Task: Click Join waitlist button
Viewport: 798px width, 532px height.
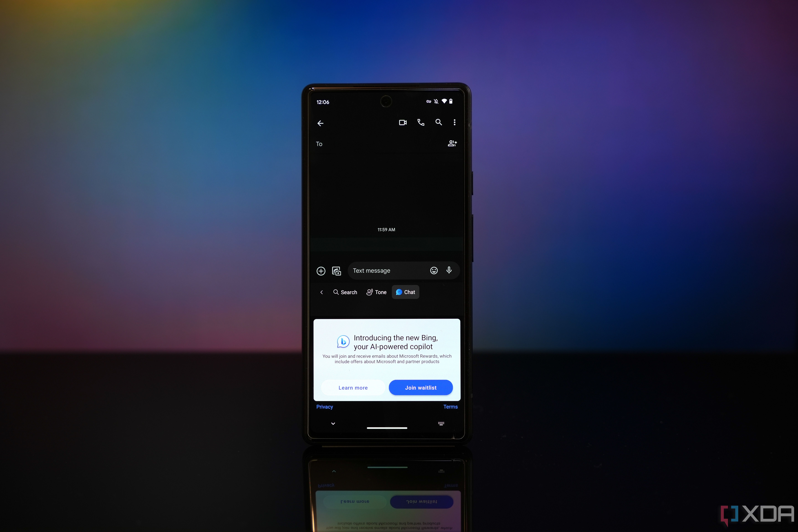Action: pos(420,388)
